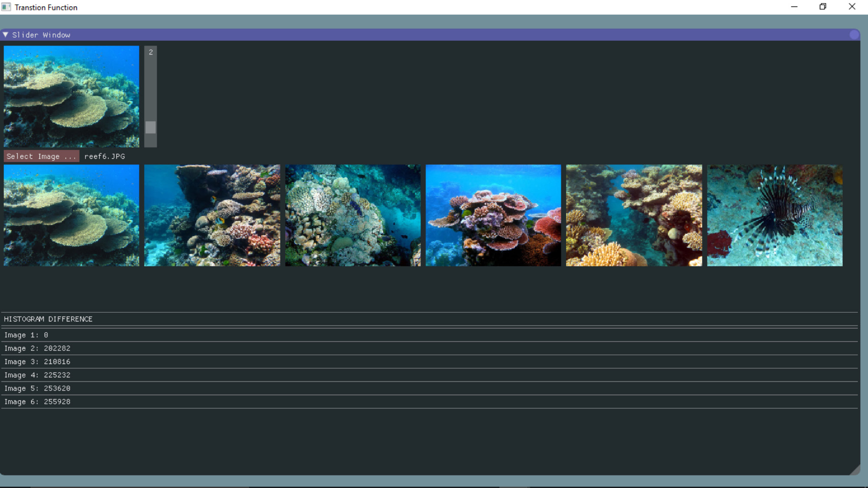Select the fourth pink coral thumbnail
Image resolution: width=868 pixels, height=488 pixels.
(493, 215)
